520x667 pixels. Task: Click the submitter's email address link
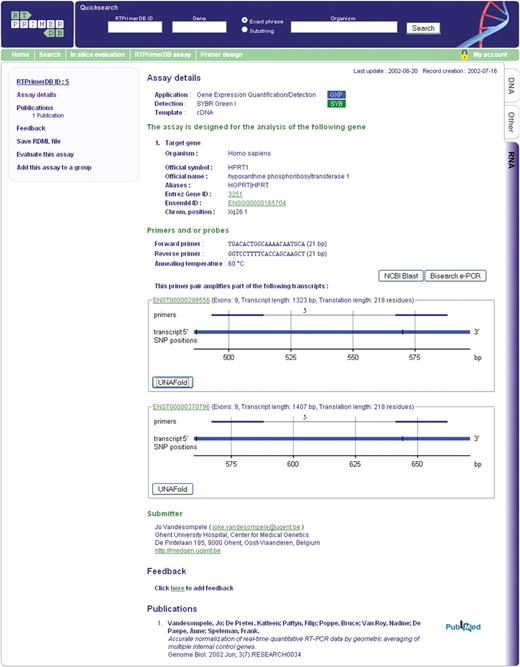256,527
